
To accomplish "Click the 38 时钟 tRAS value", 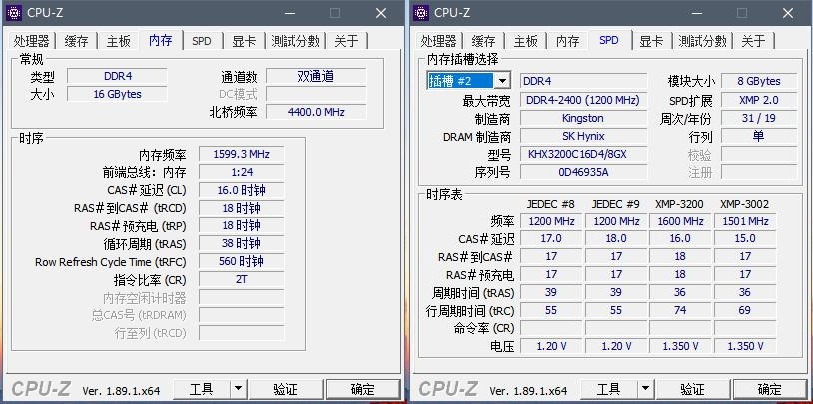I will [x=242, y=243].
